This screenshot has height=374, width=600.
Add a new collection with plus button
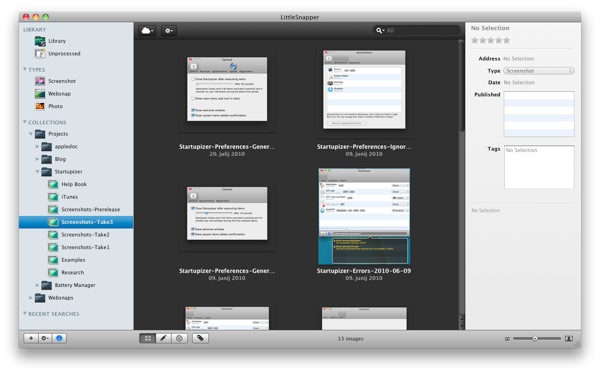(x=31, y=338)
